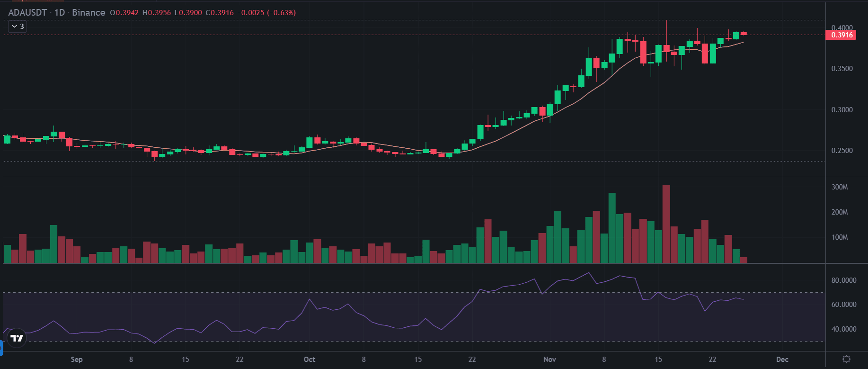The image size is (868, 369).
Task: Click the 80.0000 RSI scale label
Action: click(x=843, y=280)
